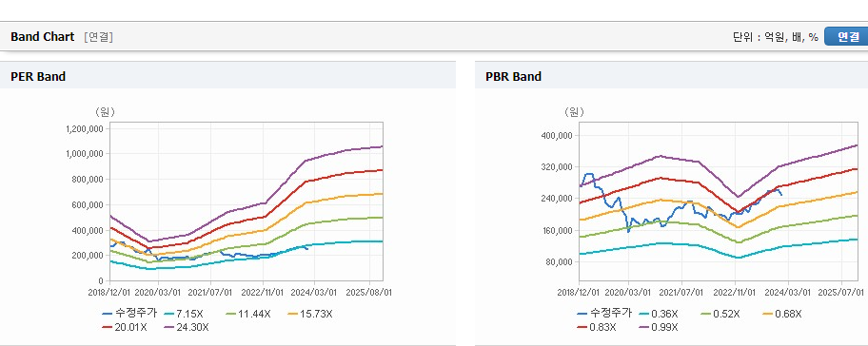This screenshot has width=868, height=346.
Task: Toggle the 0.52X legend entry
Action: (x=720, y=314)
